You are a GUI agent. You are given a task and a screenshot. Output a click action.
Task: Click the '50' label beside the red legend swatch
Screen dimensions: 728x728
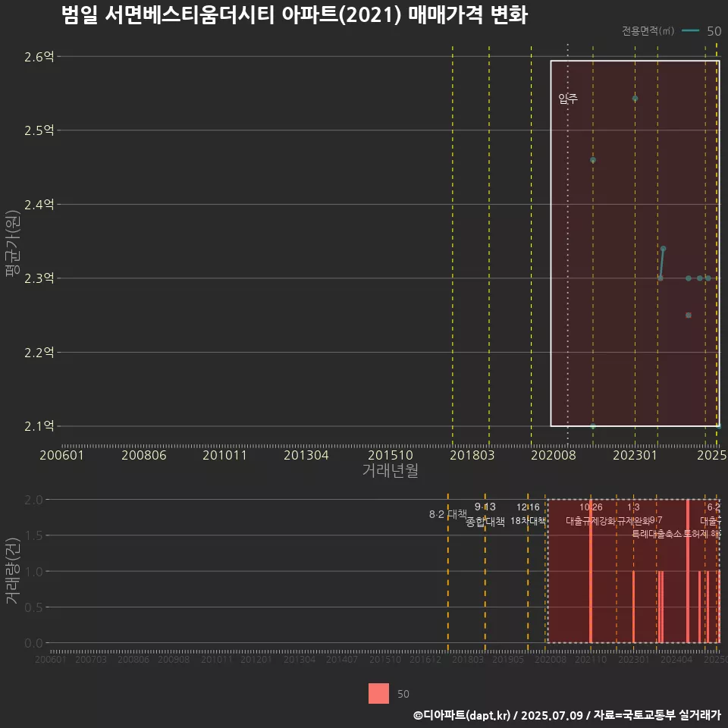(x=403, y=694)
